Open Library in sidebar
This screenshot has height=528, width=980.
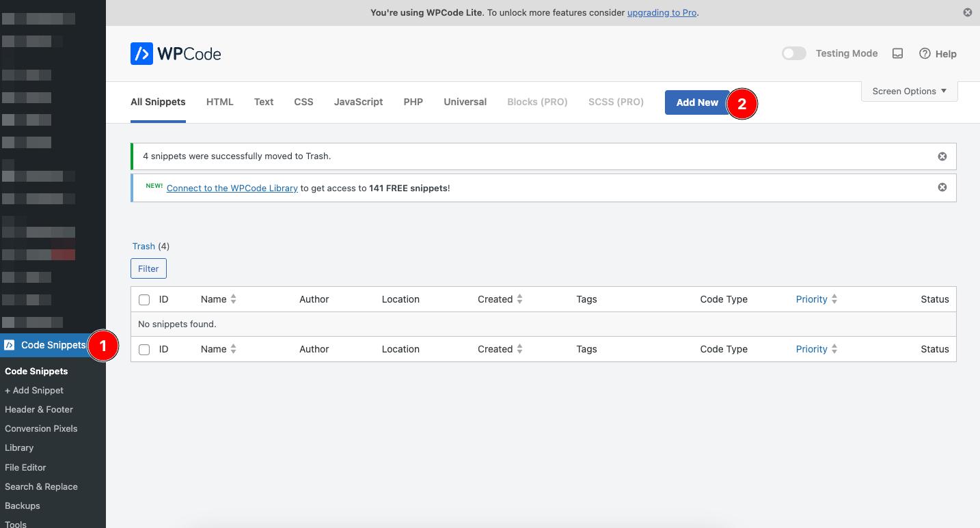[x=19, y=447]
